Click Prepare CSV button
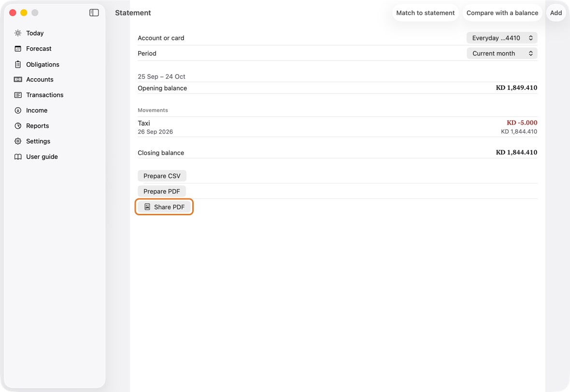Screen dimensions: 570x392 [x=162, y=176]
